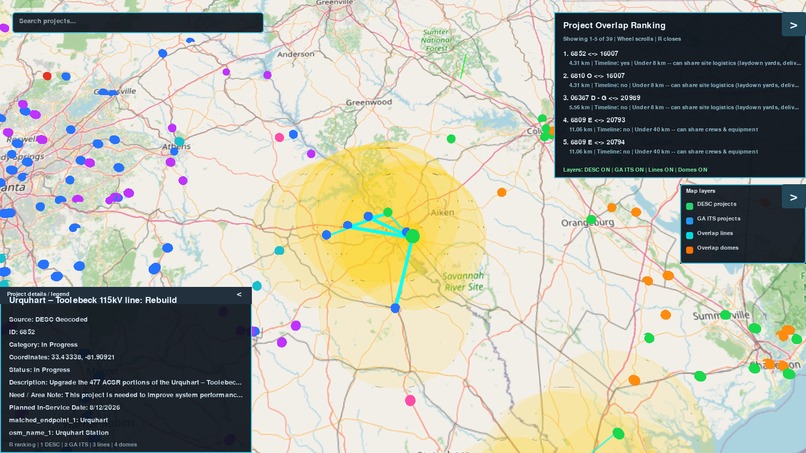Select ranking entry 1. 6852 <-> 16007
Viewport: 806px width, 453px height.
[x=590, y=53]
